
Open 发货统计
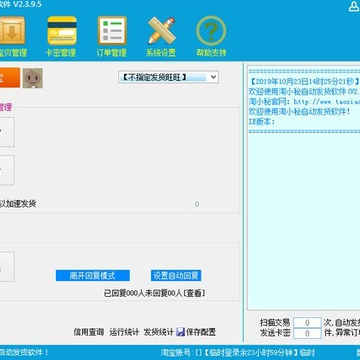[158, 332]
